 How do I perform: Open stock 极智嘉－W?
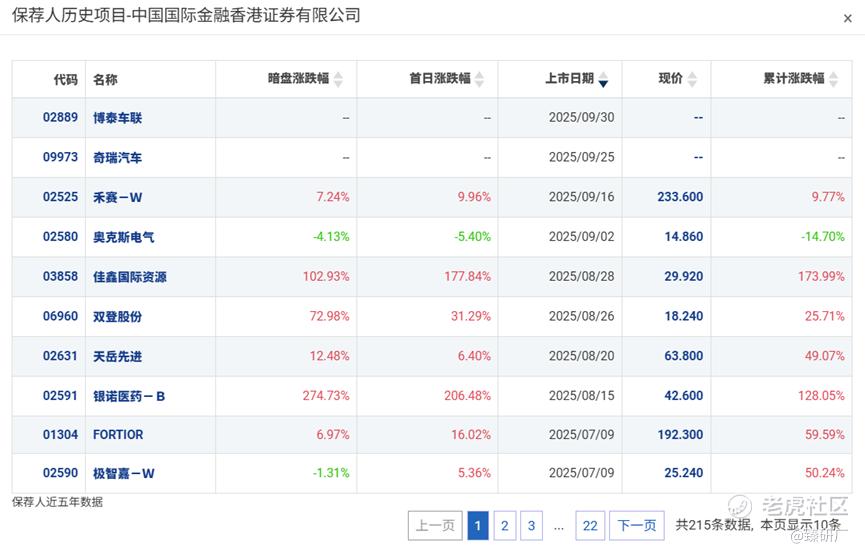(x=124, y=473)
